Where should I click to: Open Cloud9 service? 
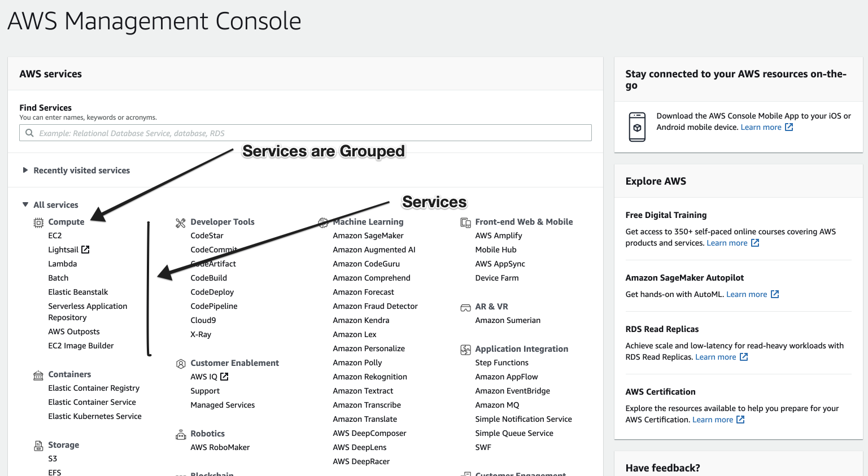(x=203, y=320)
